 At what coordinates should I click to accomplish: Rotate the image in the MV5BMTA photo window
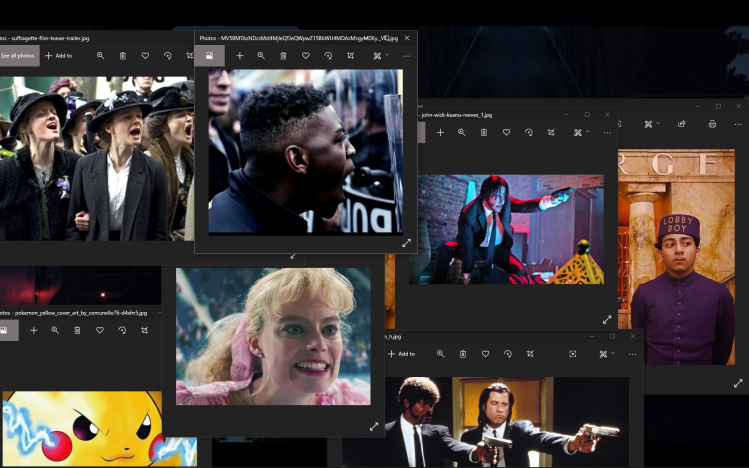pyautogui.click(x=328, y=56)
